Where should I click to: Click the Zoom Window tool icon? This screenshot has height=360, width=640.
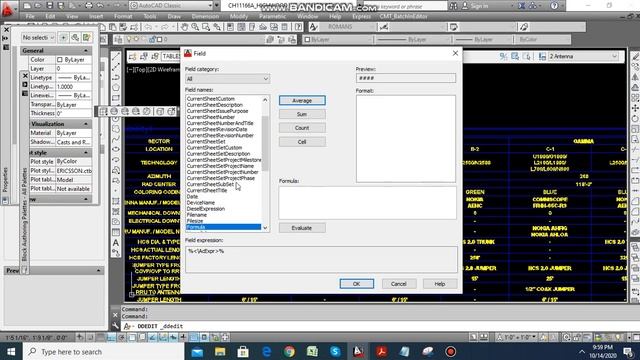click(x=206, y=27)
